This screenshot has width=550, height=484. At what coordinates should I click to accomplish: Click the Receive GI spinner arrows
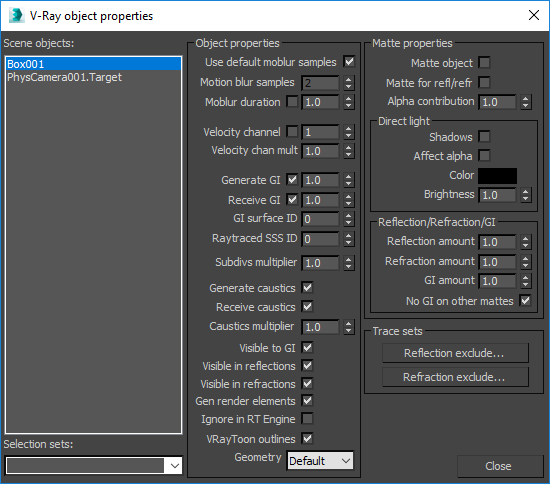pyautogui.click(x=348, y=200)
